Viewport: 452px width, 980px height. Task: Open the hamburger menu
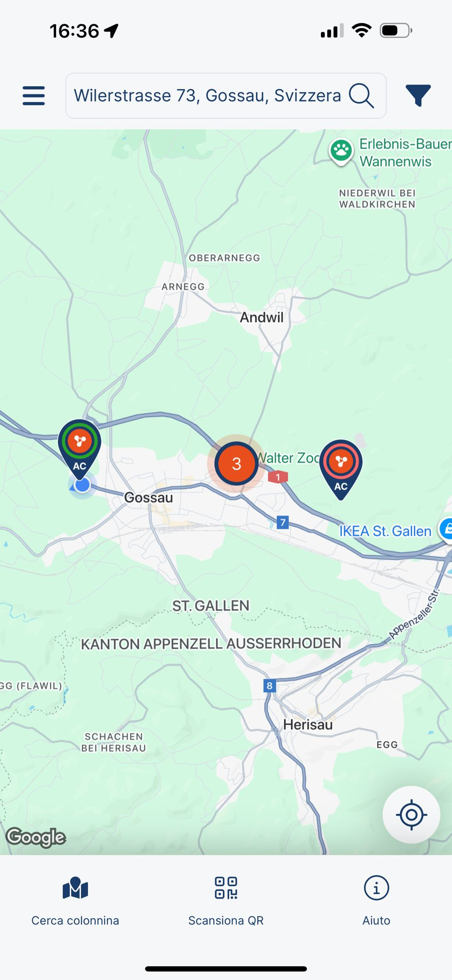coord(33,96)
